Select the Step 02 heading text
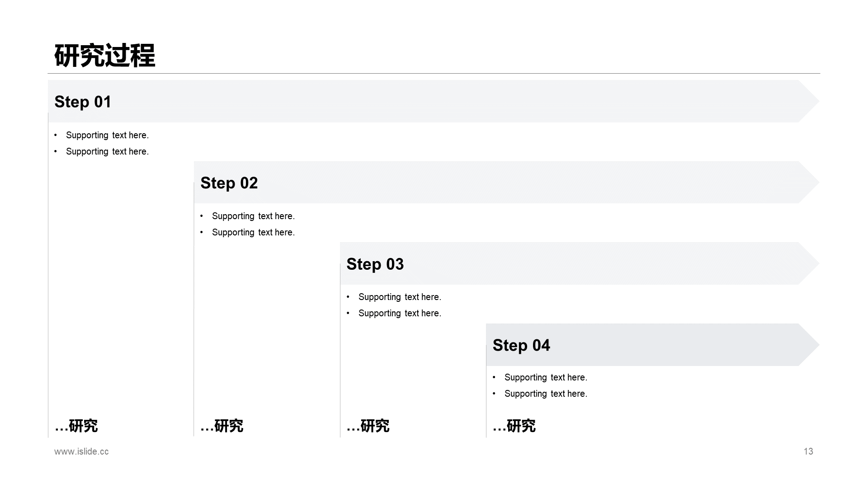The image size is (868, 488). (229, 183)
